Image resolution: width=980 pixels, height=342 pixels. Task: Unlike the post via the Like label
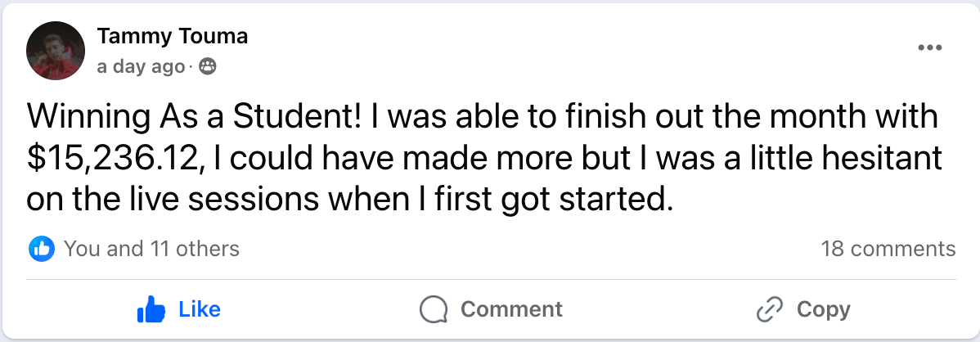click(199, 309)
